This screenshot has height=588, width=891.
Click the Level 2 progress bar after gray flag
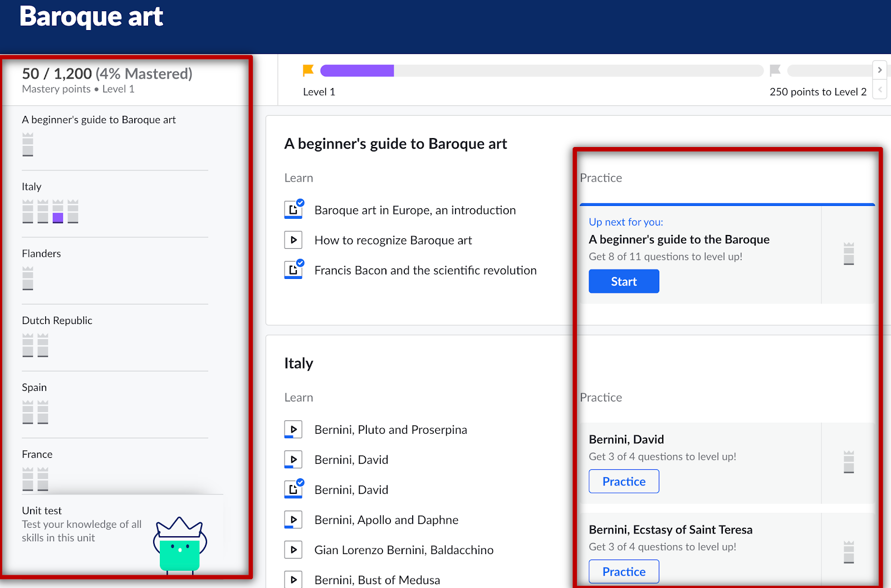coord(830,71)
